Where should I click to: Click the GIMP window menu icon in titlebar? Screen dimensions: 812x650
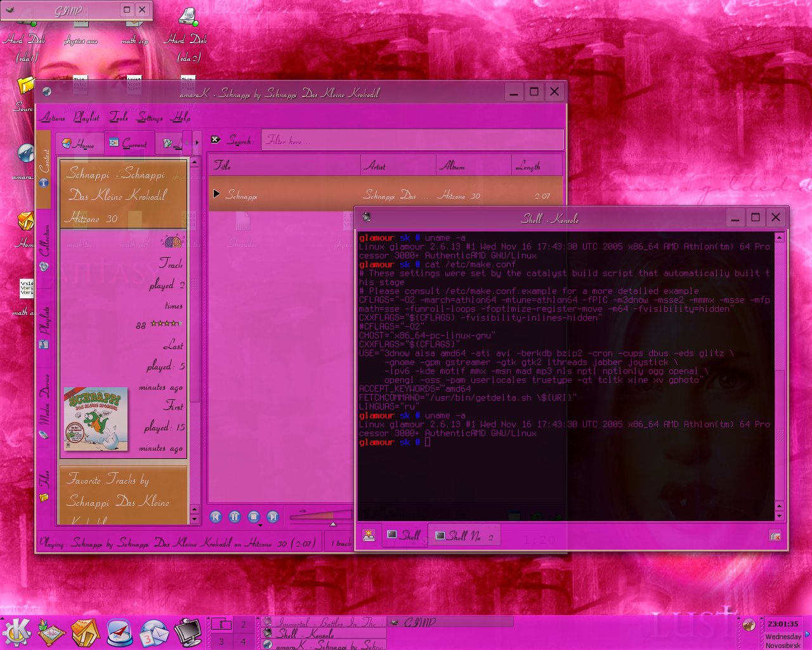point(10,10)
